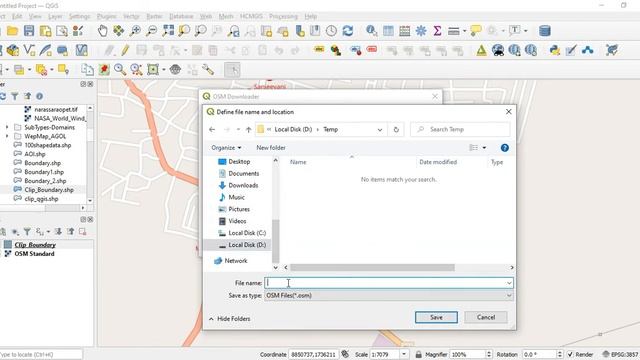
Task: Open the Plugins menu
Action: pyautogui.click(x=107, y=16)
